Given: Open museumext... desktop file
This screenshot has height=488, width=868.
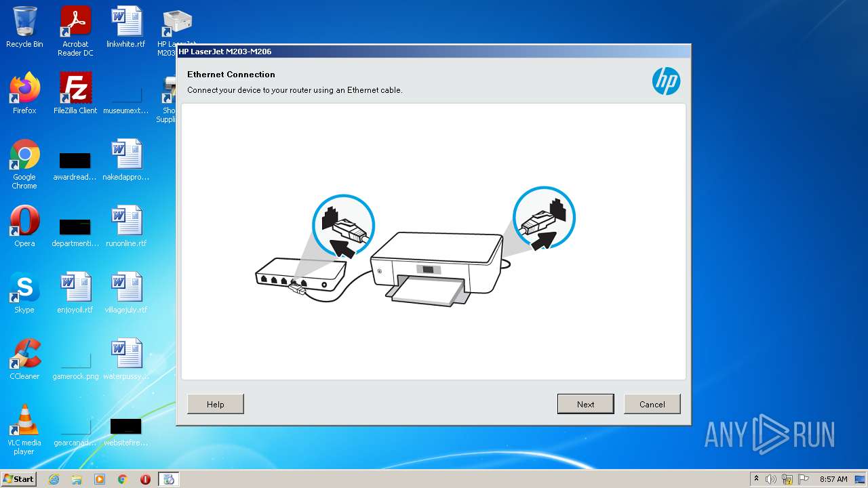Looking at the screenshot, I should pos(126,100).
